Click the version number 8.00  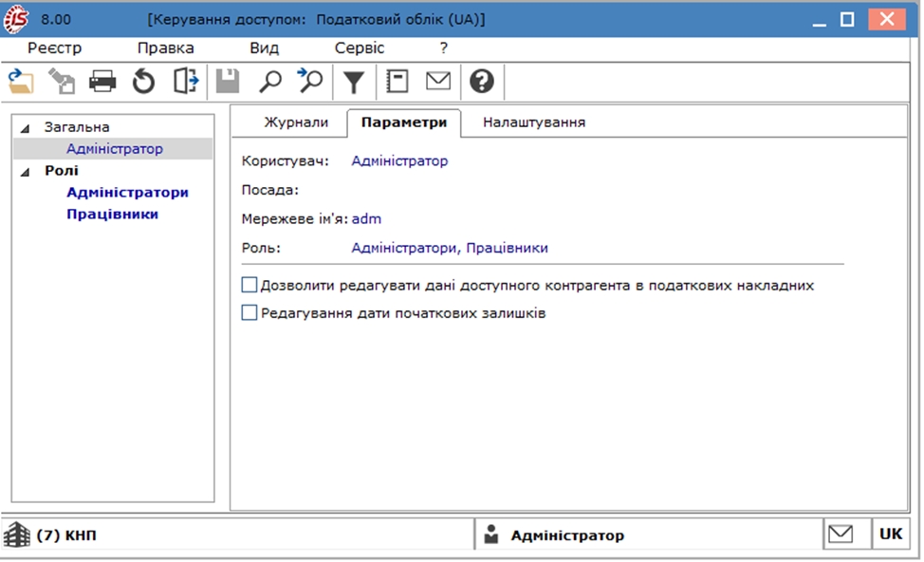56,19
